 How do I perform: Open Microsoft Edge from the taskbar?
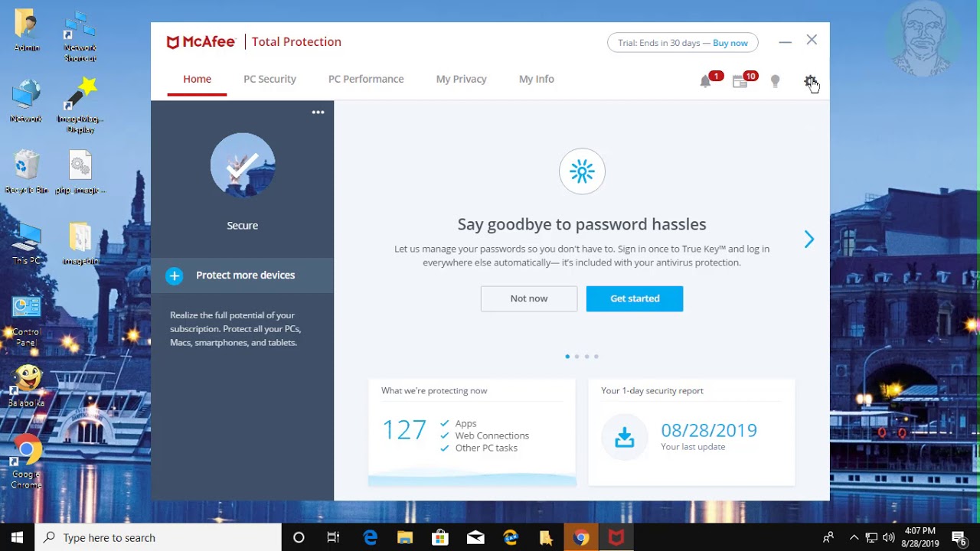[x=371, y=537]
